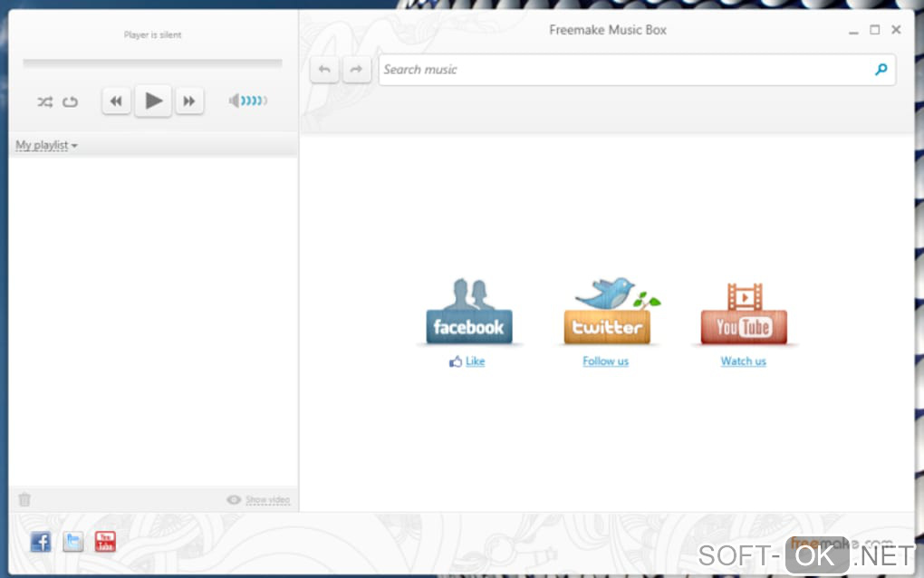The height and width of the screenshot is (578, 924).
Task: Click the Player is silent status text
Action: (x=152, y=34)
